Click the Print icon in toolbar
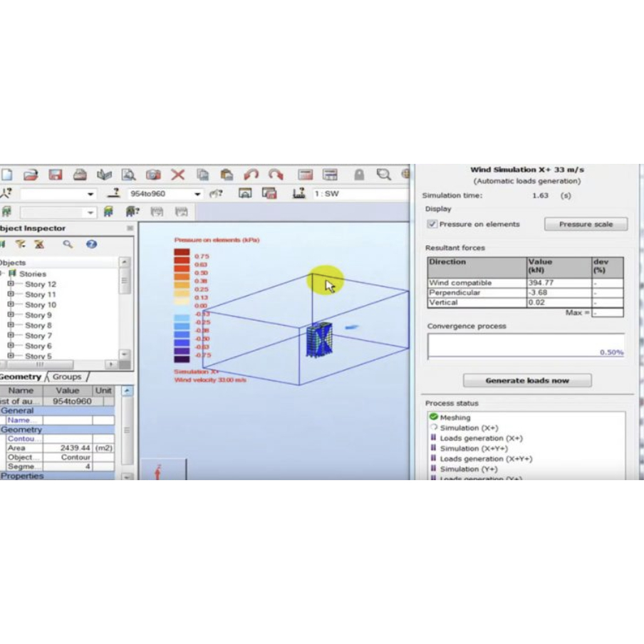This screenshot has height=644, width=644. (80, 175)
